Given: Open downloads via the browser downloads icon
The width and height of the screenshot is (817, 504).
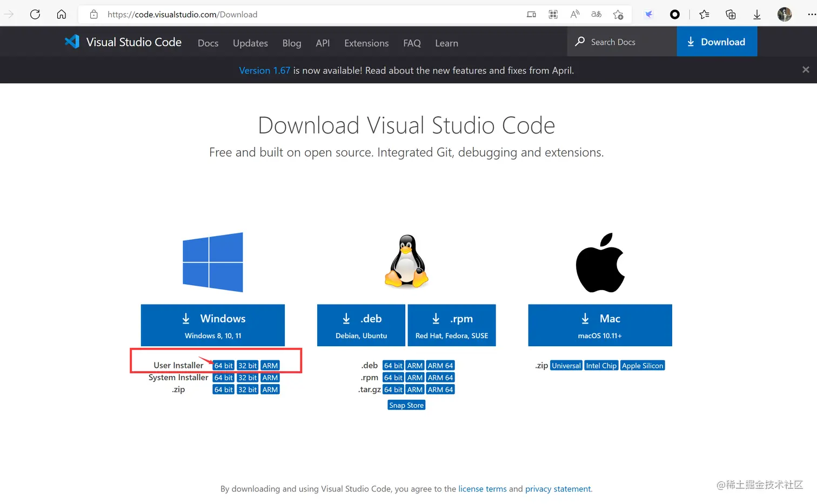Looking at the screenshot, I should click(x=756, y=15).
